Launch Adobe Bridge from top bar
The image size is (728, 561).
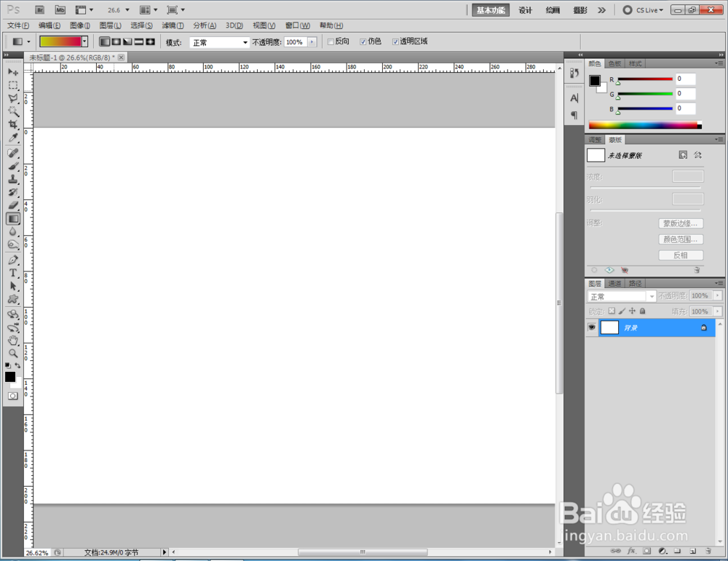click(40, 9)
